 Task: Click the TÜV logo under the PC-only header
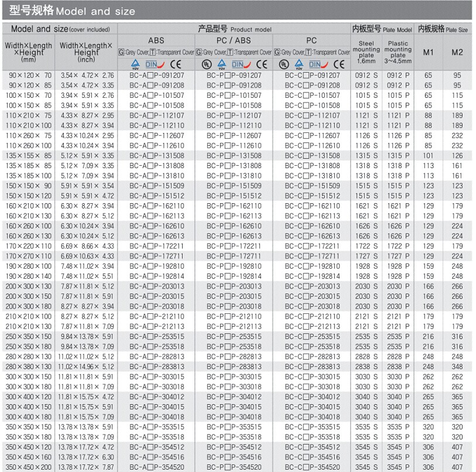[299, 64]
